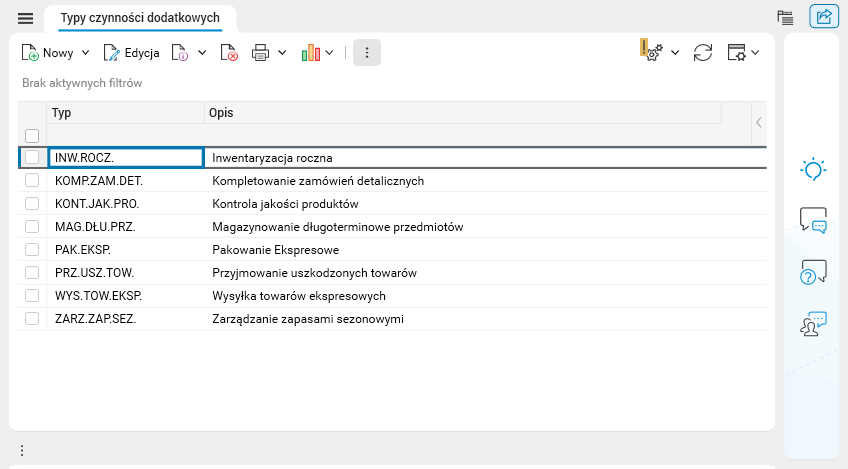The width and height of the screenshot is (848, 469).
Task: Click the Edycja pencil icon
Action: [111, 53]
